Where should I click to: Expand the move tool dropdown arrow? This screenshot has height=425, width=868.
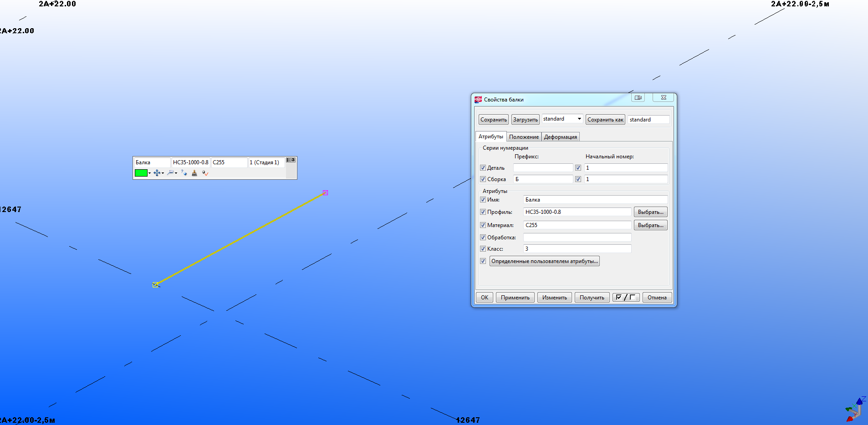coord(163,173)
